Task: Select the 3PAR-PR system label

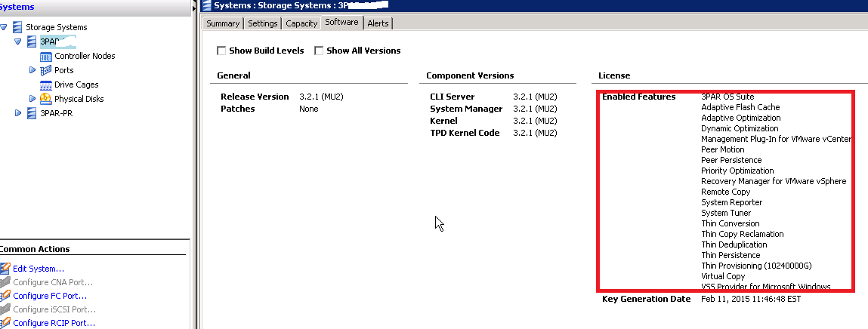Action: tap(57, 113)
